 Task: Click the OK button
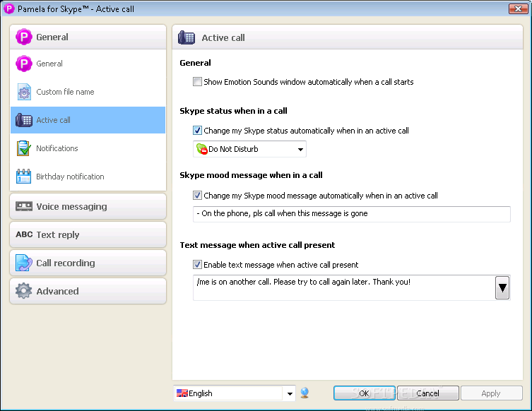click(x=365, y=393)
